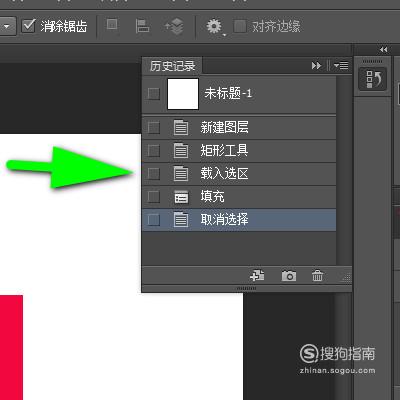Click the fill icon beside 填充

pos(181,197)
